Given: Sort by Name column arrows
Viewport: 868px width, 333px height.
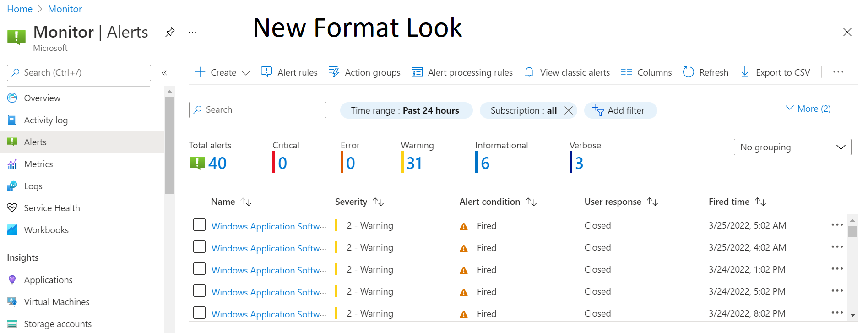Looking at the screenshot, I should (246, 202).
